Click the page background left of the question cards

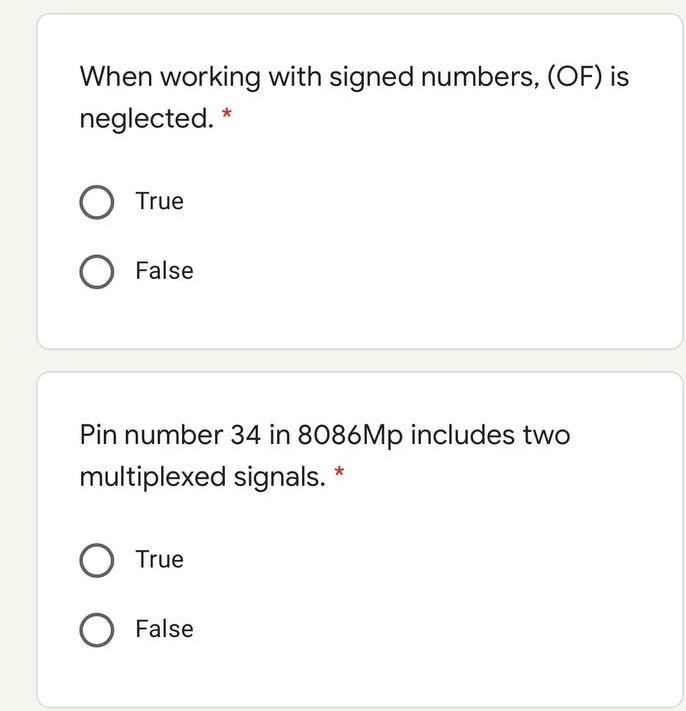17,356
